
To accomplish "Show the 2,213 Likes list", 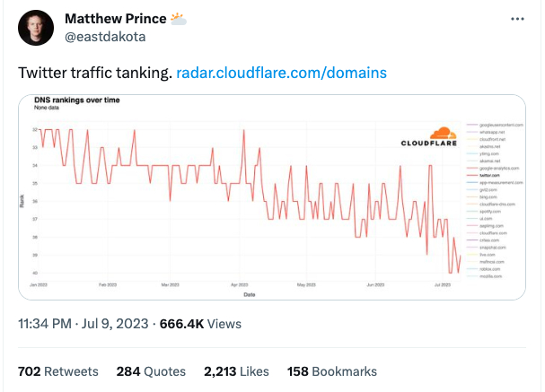I will (236, 370).
